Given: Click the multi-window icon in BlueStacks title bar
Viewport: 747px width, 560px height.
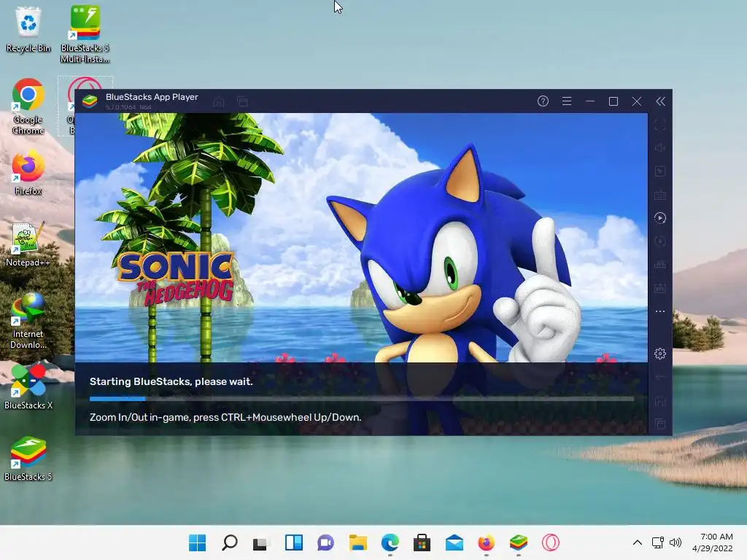Looking at the screenshot, I should point(242,101).
